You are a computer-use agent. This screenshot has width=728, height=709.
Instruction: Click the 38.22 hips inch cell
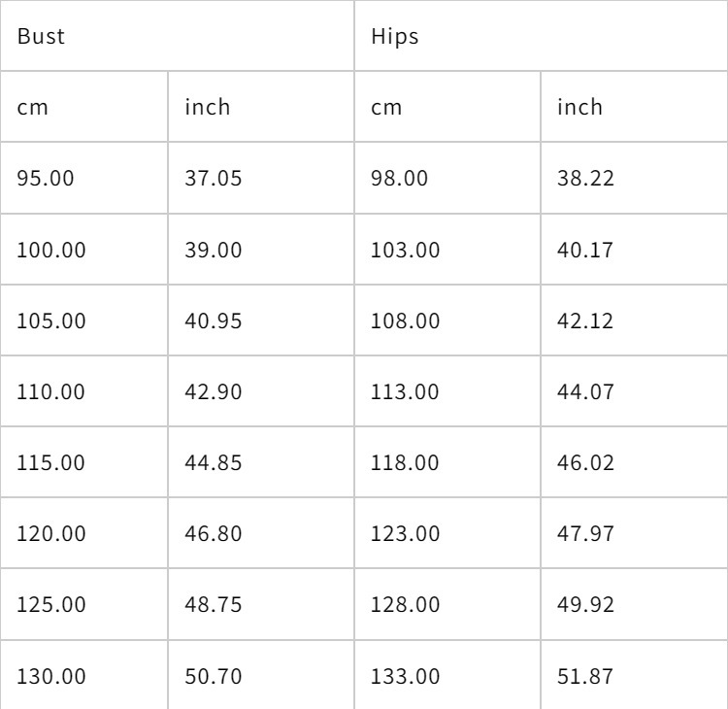pyautogui.click(x=585, y=179)
